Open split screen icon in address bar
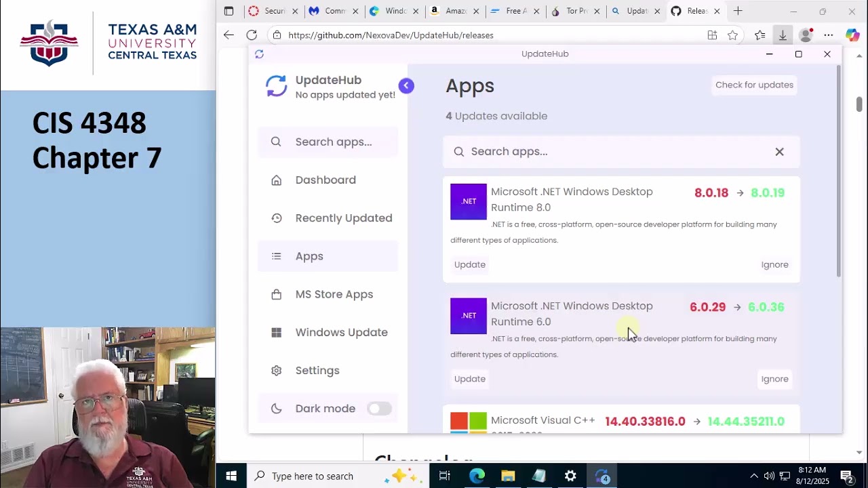Image resolution: width=868 pixels, height=488 pixels. pos(712,35)
